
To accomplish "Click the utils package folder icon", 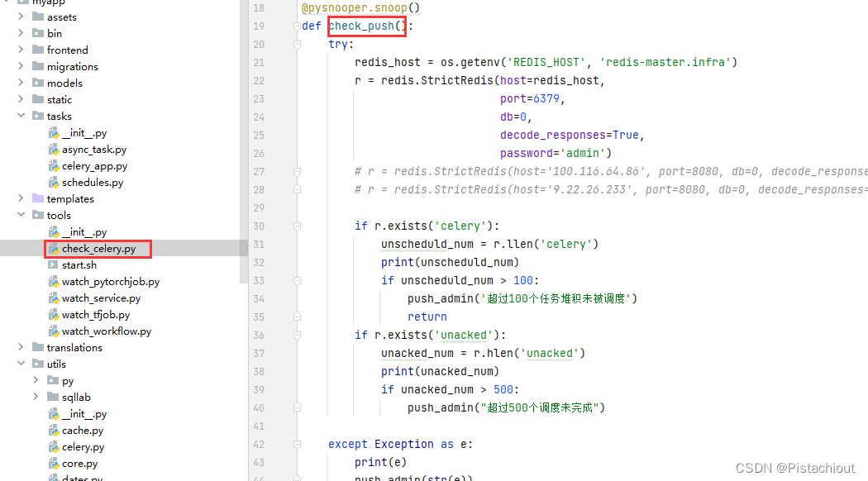I will 38,364.
